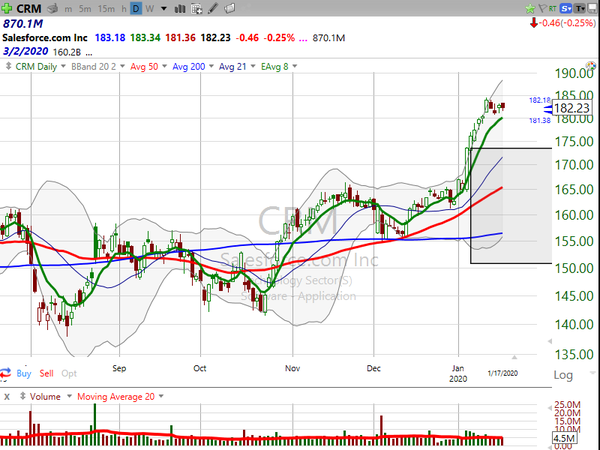
Task: Click the 870.1M value at top left
Action: [x=23, y=24]
